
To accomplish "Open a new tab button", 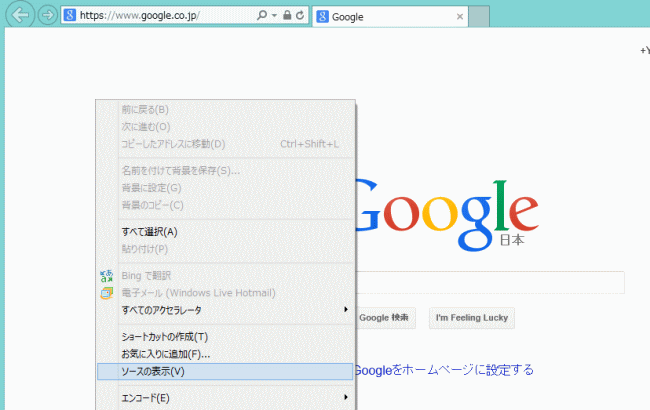I will click(479, 17).
